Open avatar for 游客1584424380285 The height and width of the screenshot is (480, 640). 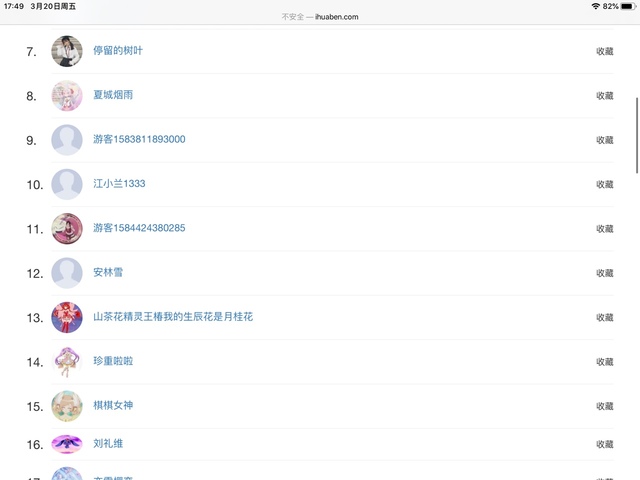pos(67,228)
